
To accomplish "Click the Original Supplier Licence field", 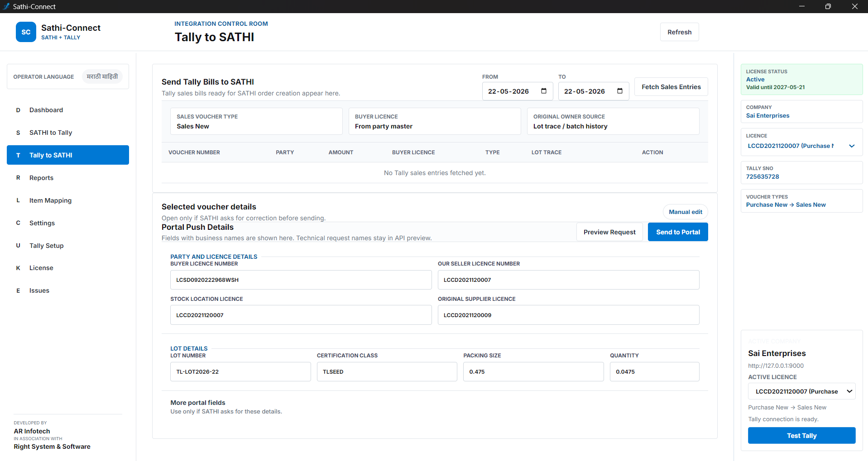I will (x=568, y=315).
